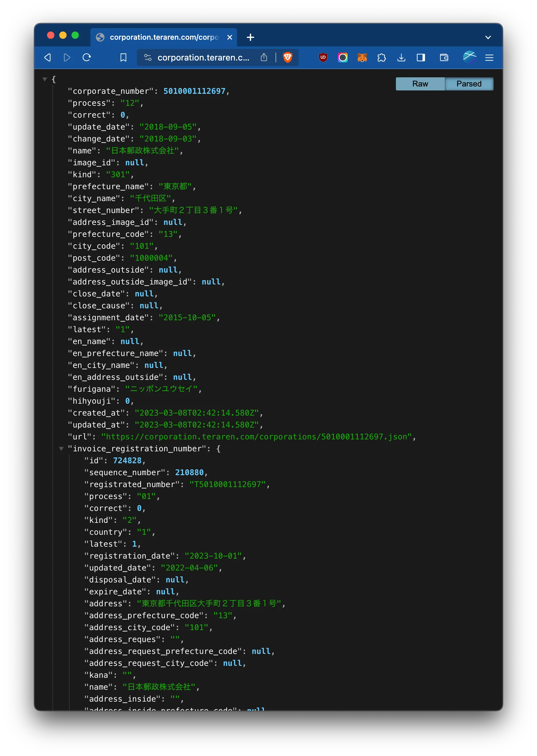Collapse the invoice_registration_number object
This screenshot has height=756, width=537.
point(61,449)
